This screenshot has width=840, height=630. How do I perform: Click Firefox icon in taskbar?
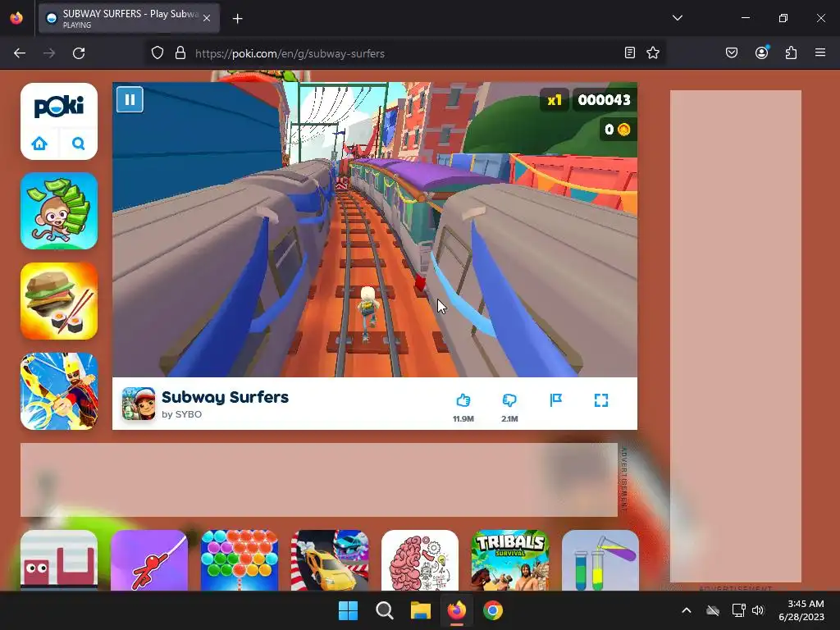(x=456, y=610)
